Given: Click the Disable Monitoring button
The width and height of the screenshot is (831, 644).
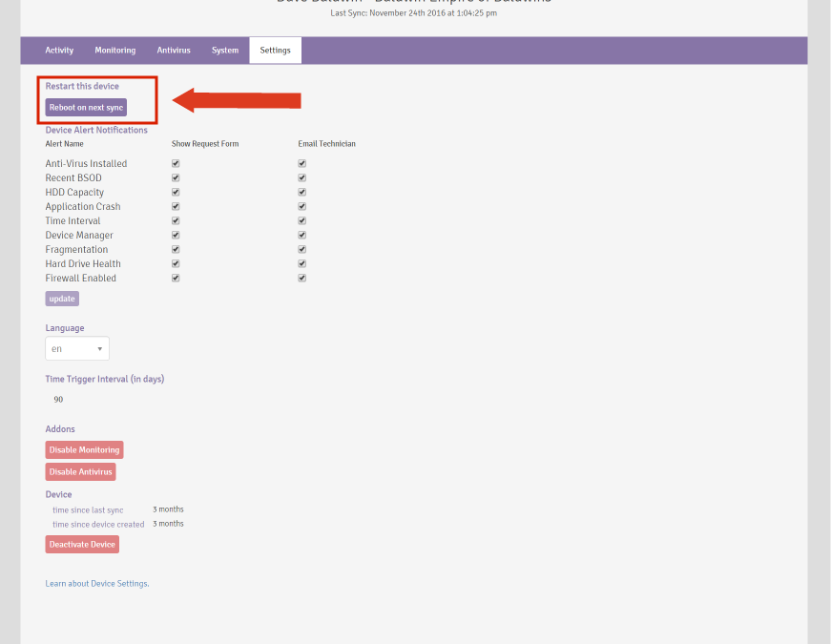Looking at the screenshot, I should [x=84, y=450].
